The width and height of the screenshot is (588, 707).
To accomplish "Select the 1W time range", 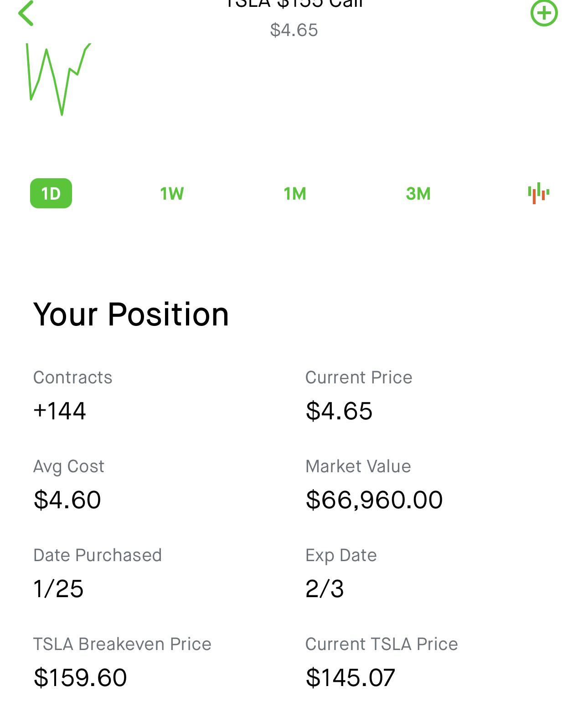I will pos(172,194).
